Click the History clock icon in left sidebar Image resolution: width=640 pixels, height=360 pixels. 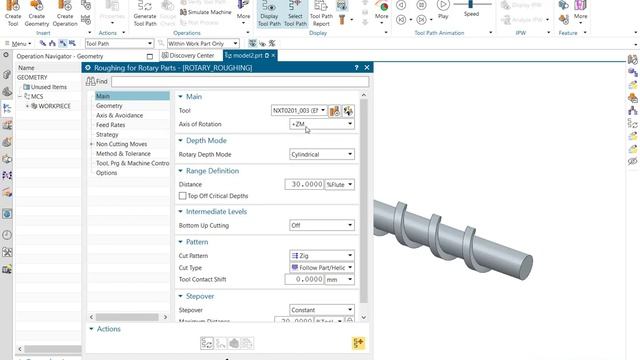tap(7, 235)
